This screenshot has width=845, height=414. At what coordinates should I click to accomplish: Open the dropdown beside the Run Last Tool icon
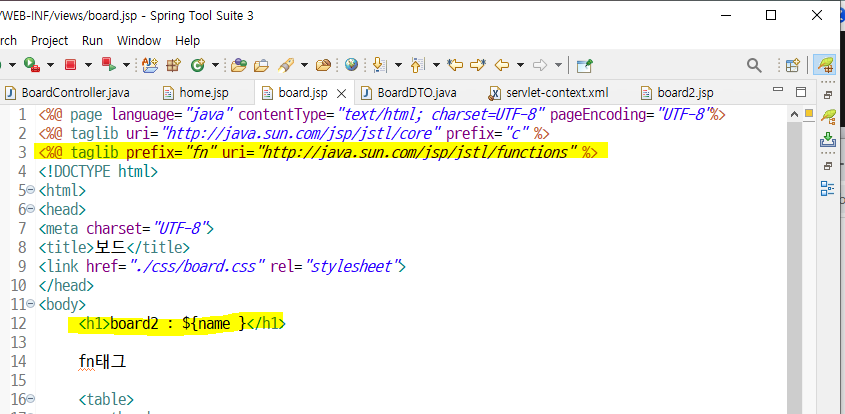tap(51, 65)
